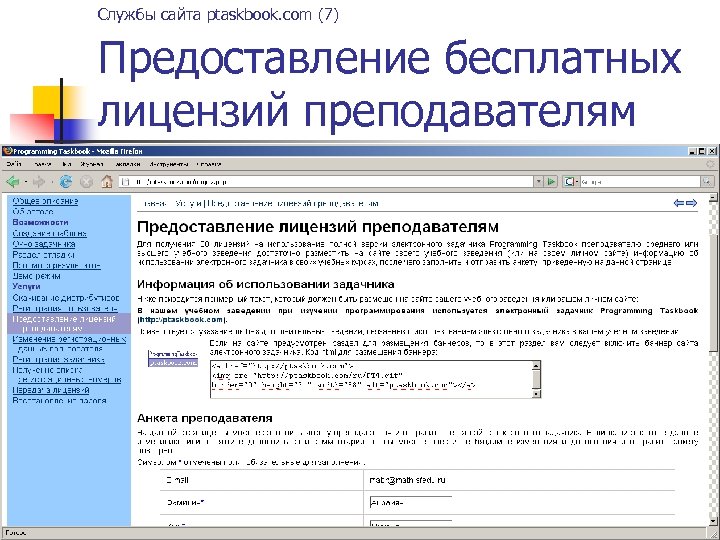Click the grey Stop loading icon
Screen dimensions: 720x540
86,182
